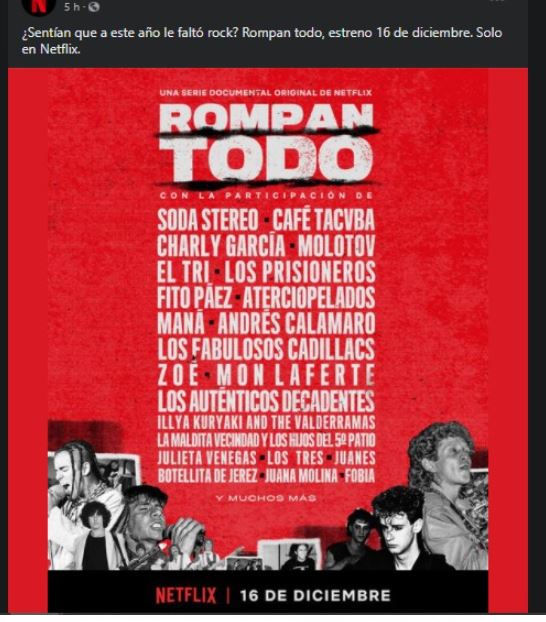The height and width of the screenshot is (622, 546).
Task: Click 'SODA STEREO' name on the poster
Action: pos(208,219)
